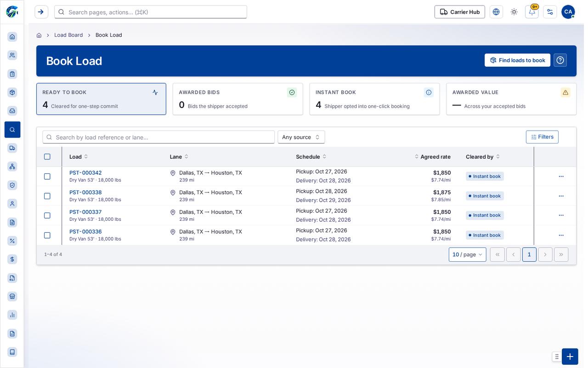Open the truck icon in sidebar
Viewport: 588px width, 368px height.
coord(12,148)
